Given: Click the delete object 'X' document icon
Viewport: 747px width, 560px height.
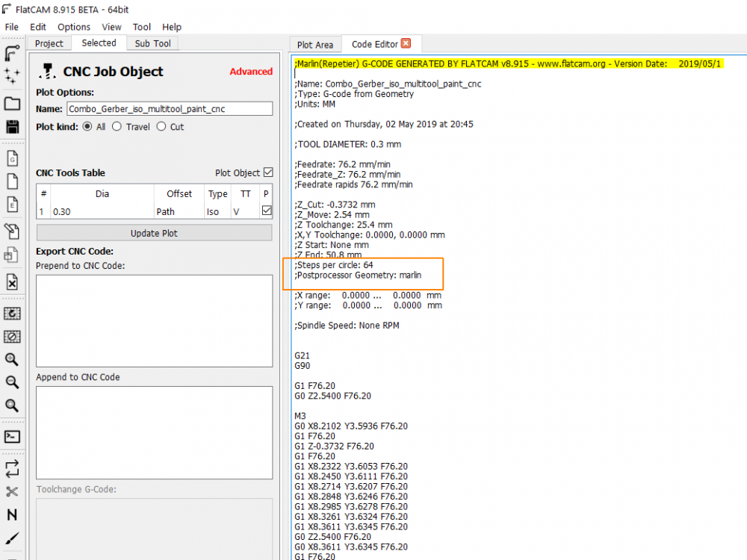Looking at the screenshot, I should coord(13,282).
